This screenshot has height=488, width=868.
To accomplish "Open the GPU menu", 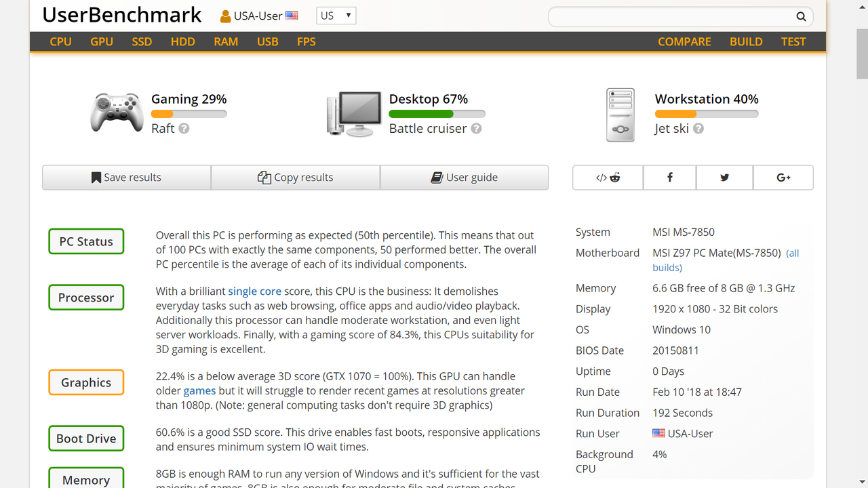I will coord(102,41).
